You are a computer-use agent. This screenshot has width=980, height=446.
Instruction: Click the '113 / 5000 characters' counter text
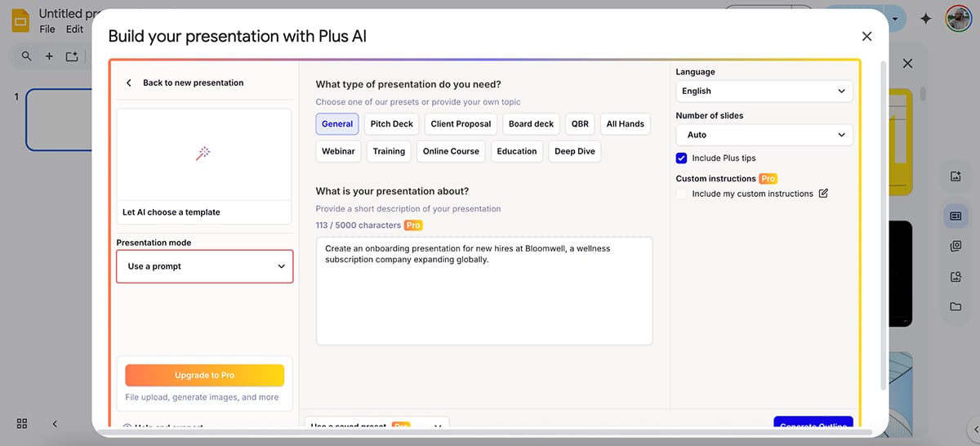[x=359, y=225]
